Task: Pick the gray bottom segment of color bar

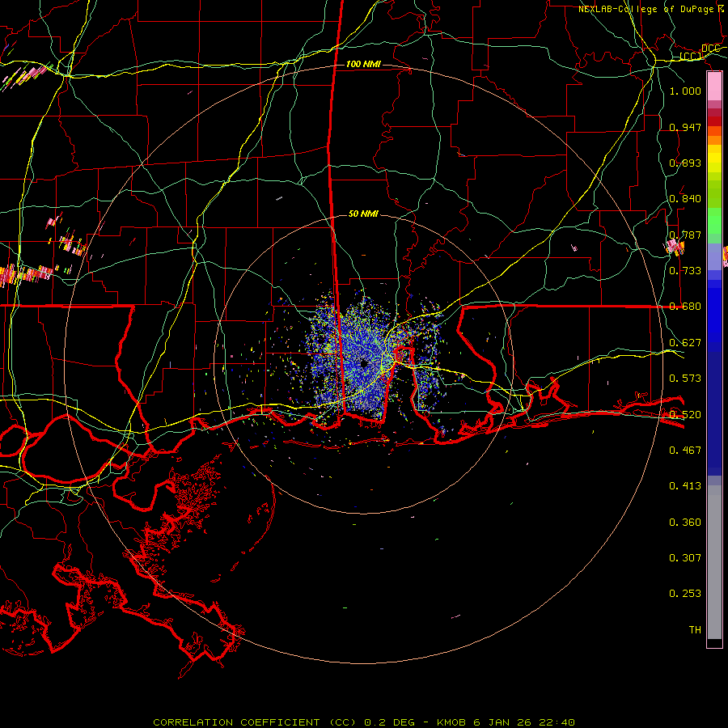Action: [714, 562]
